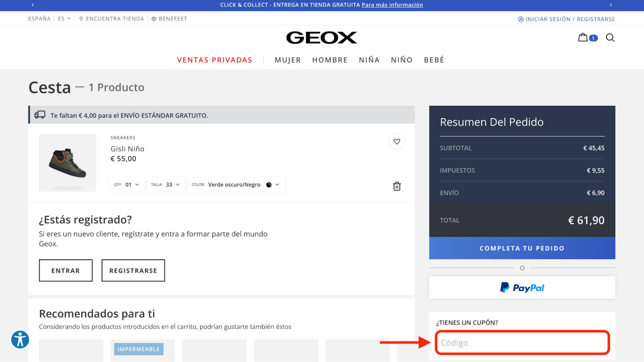Open the NIÑA menu
Image resolution: width=644 pixels, height=362 pixels.
(x=369, y=60)
